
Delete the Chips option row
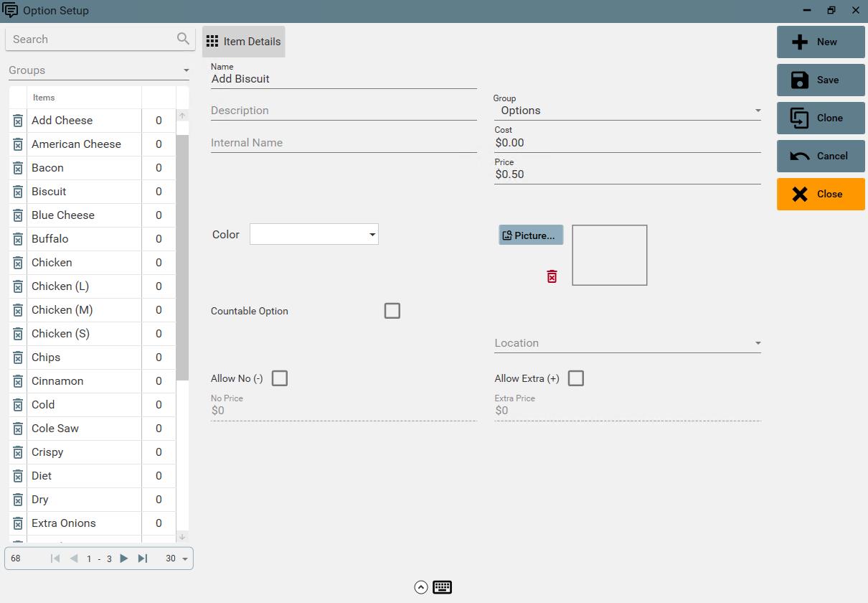click(18, 357)
